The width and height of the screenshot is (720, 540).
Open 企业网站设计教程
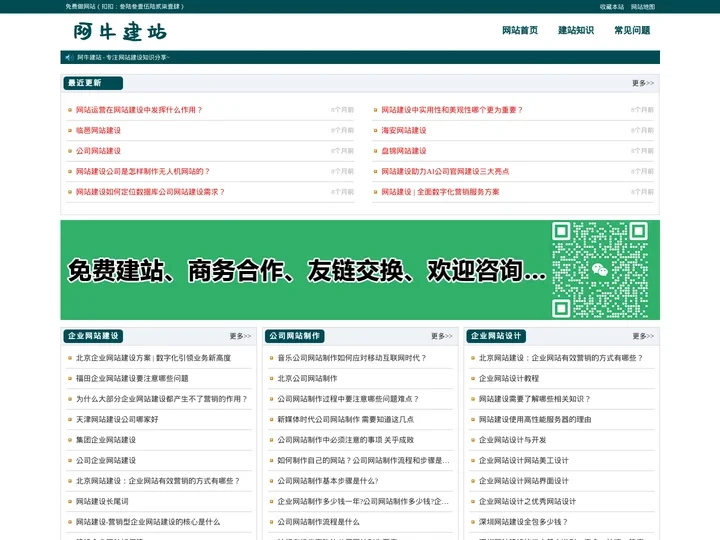tap(509, 378)
